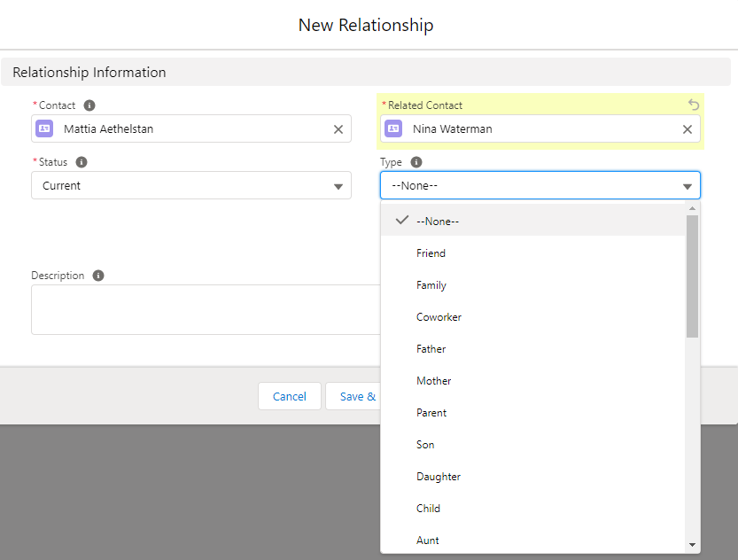Image resolution: width=738 pixels, height=560 pixels.
Task: Click the Relationship Information section header
Action: 366,72
